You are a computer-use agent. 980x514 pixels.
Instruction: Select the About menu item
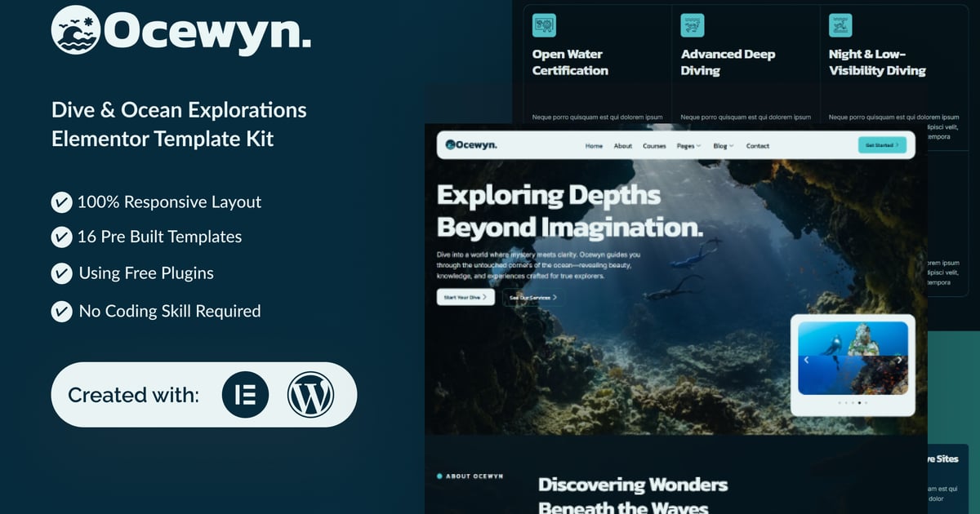[622, 146]
